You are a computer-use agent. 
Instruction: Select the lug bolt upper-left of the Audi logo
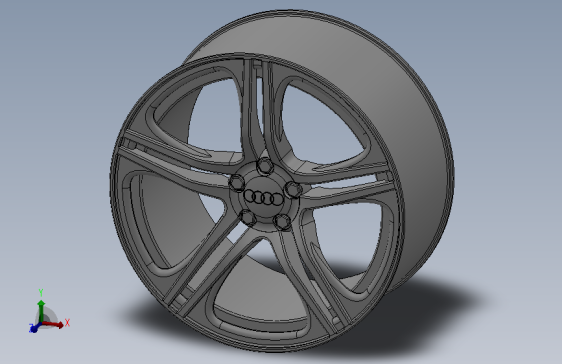pyautogui.click(x=237, y=183)
